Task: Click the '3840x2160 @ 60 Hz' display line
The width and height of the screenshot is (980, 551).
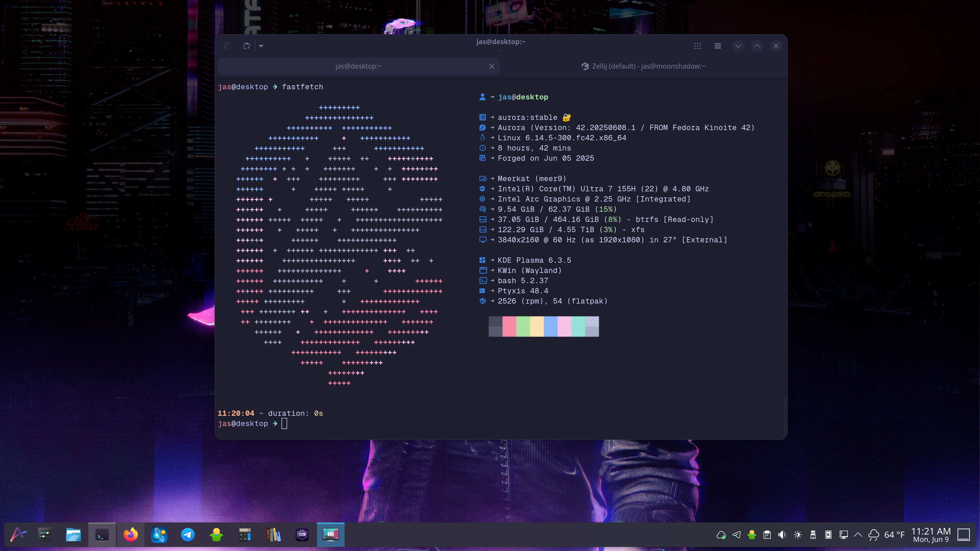Action: (x=612, y=240)
